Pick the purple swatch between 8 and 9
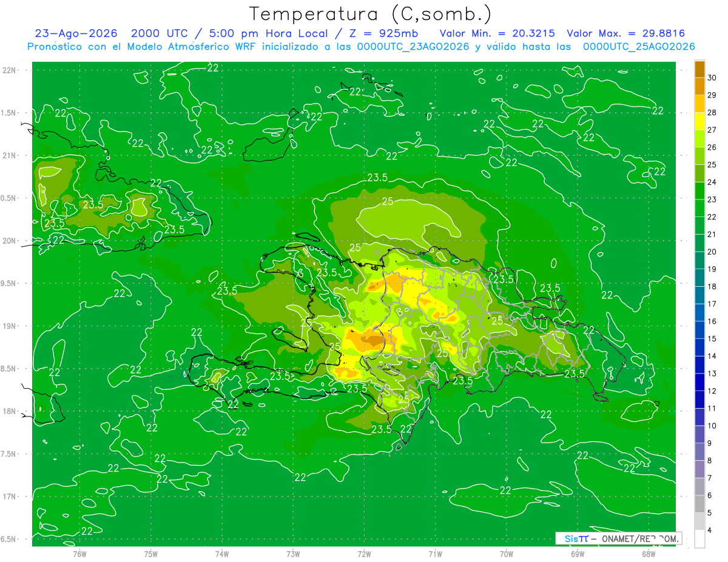Viewport: 728px width, 562px height. click(699, 452)
